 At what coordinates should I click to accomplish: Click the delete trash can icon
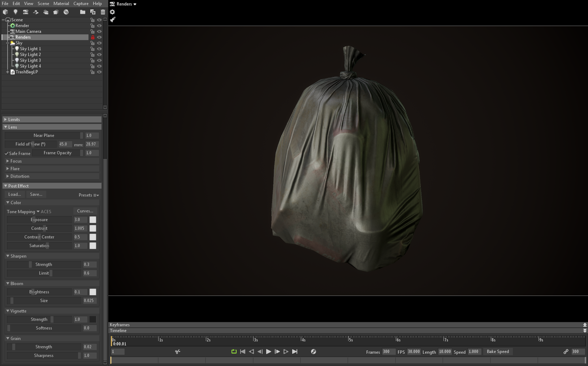103,12
